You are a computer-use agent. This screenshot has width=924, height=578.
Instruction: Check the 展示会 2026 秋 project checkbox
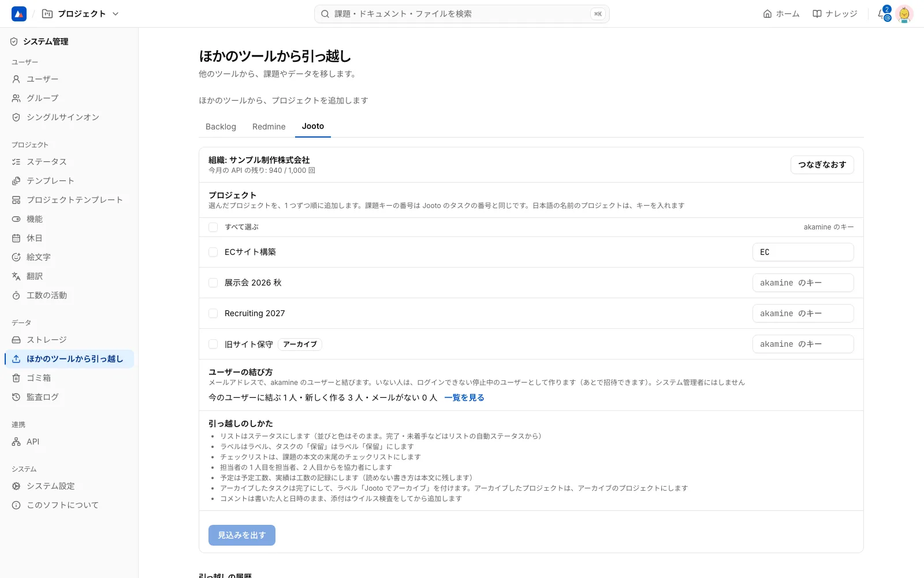click(213, 283)
